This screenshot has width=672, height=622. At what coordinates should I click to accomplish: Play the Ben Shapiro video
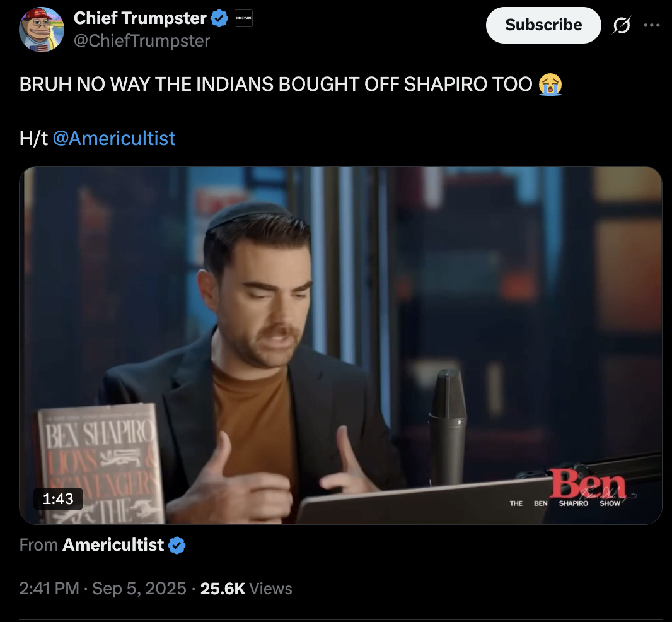[340, 345]
